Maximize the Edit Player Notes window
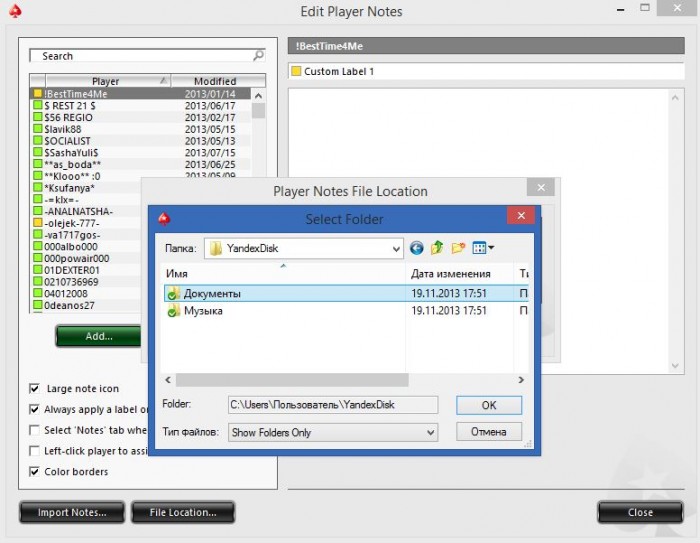 point(645,8)
